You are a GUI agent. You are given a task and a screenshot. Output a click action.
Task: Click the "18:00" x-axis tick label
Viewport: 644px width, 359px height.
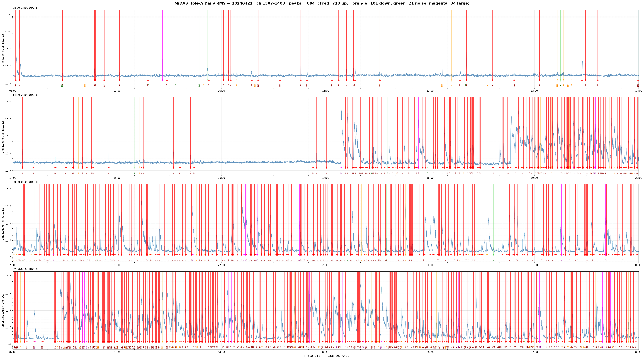pos(430,178)
